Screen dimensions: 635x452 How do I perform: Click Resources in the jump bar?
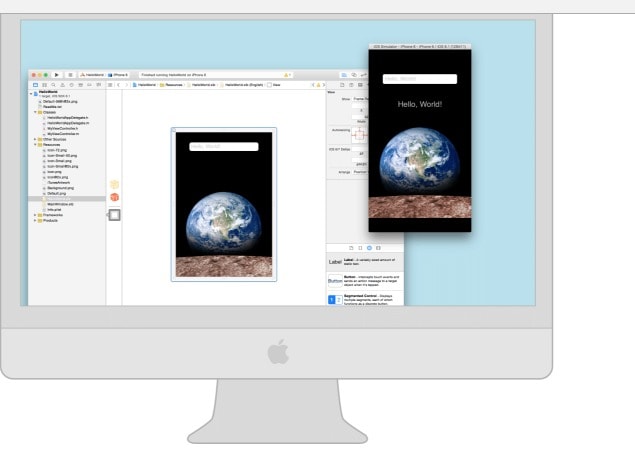(x=171, y=85)
